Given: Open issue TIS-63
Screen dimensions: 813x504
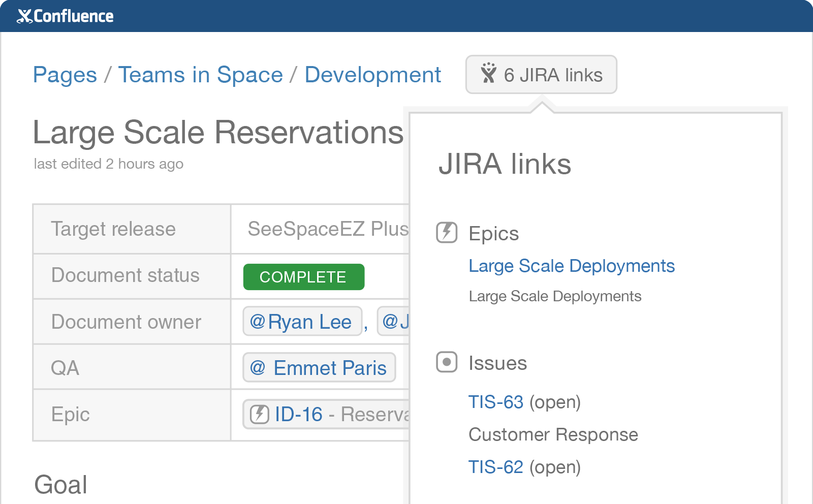Looking at the screenshot, I should [495, 402].
